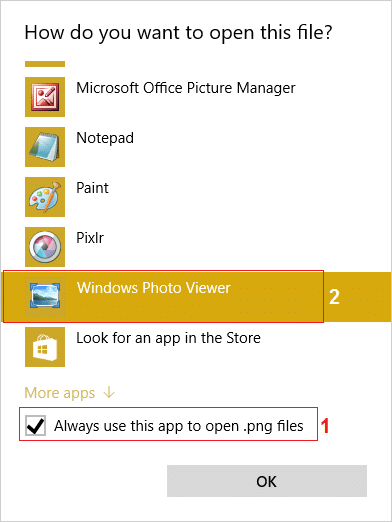Click the partially visible app icon at top
This screenshot has width=392, height=522.
tap(45, 64)
